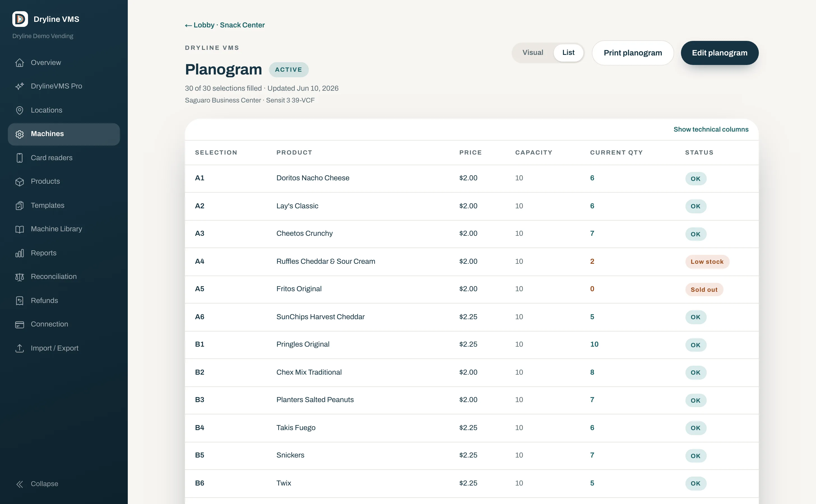Open Machine Library

(x=64, y=229)
